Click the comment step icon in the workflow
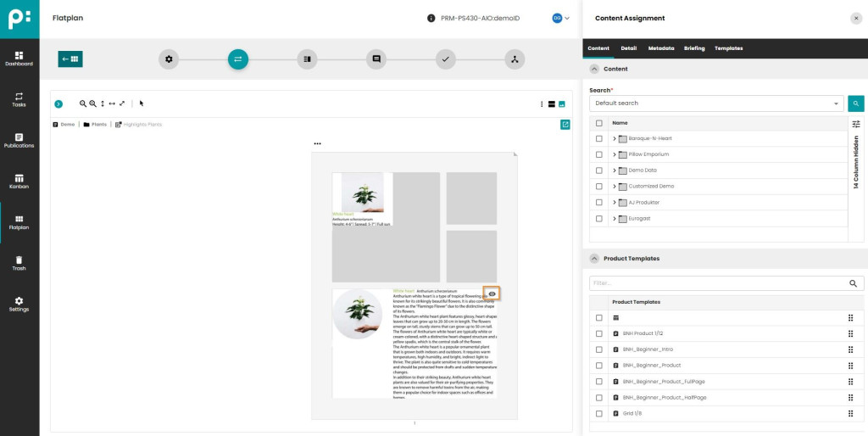Image resolution: width=868 pixels, height=436 pixels. click(376, 59)
